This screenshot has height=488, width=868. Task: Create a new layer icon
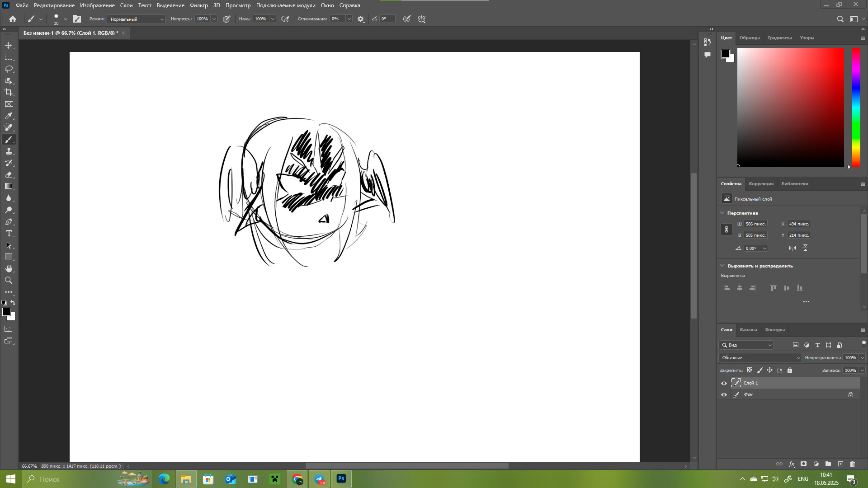point(840,464)
